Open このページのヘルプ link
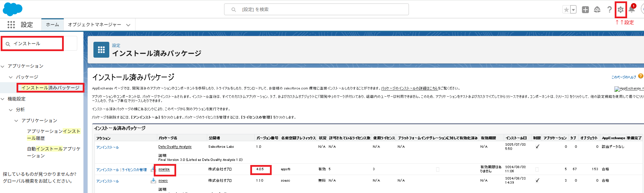The width and height of the screenshot is (644, 193). 624,77
